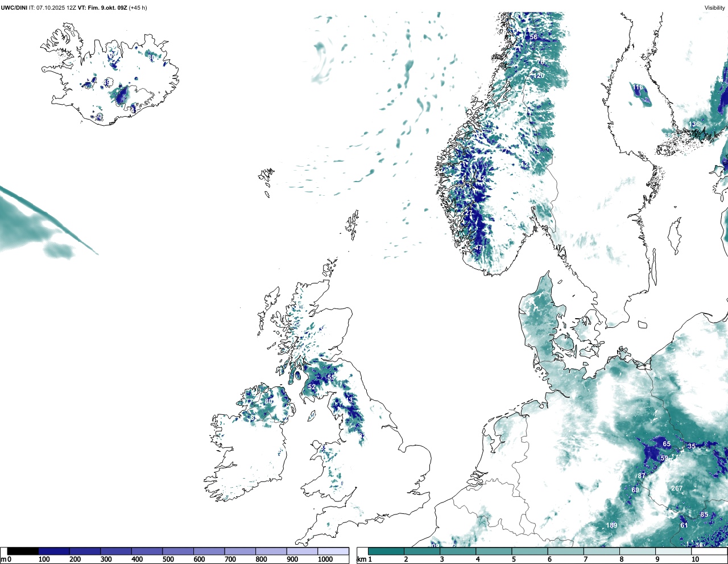Click the '47' value in southern Norway
Screen dimensions: 728x564
pyautogui.click(x=478, y=248)
